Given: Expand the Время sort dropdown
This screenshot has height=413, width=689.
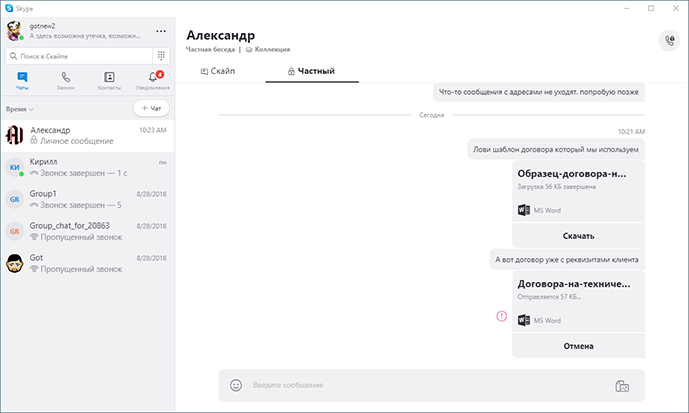Looking at the screenshot, I should point(20,108).
